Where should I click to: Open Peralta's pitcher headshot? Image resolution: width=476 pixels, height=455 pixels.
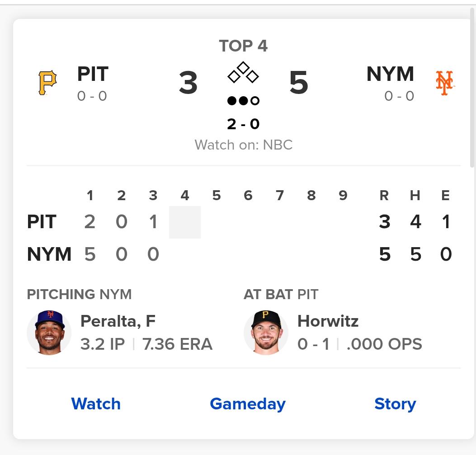pyautogui.click(x=49, y=333)
